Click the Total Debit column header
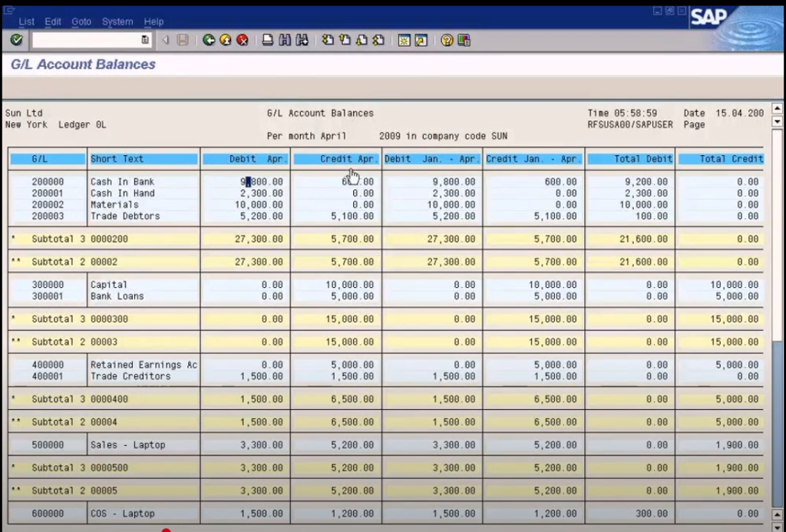The height and width of the screenshot is (532, 786). (630, 159)
